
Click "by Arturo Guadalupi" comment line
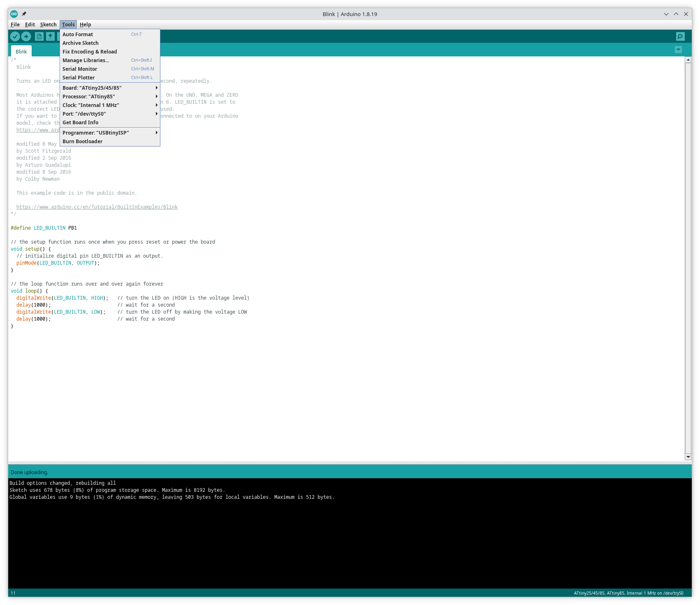tap(44, 165)
